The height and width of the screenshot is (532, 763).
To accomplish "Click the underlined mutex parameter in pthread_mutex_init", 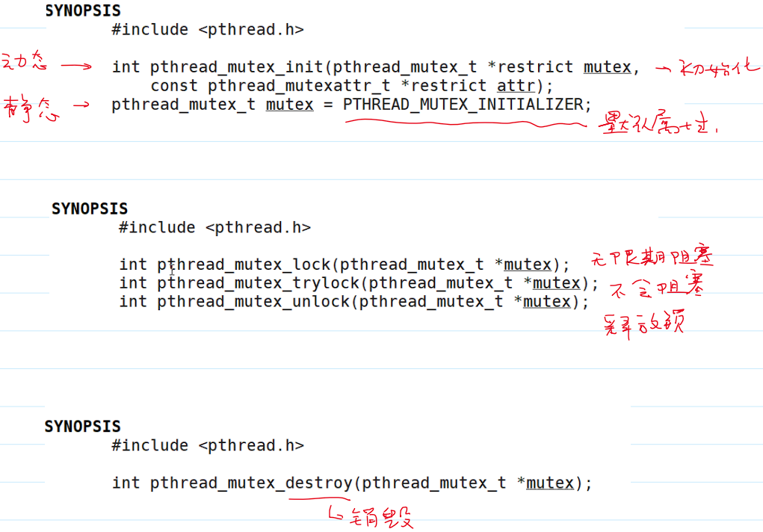I will click(608, 67).
